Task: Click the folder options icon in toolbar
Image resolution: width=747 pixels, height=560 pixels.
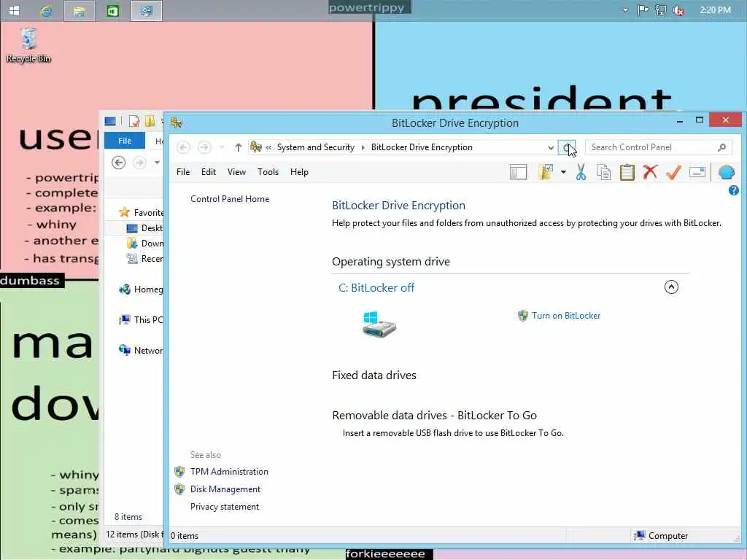Action: [546, 172]
